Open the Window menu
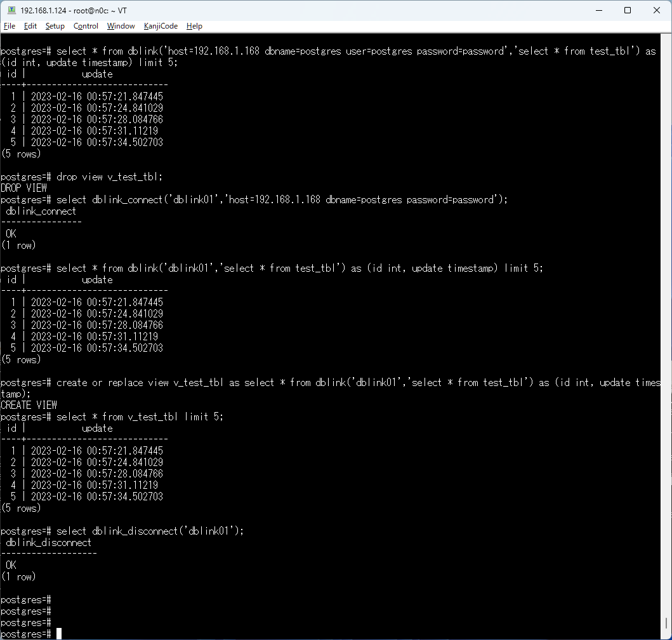The image size is (672, 640). (x=121, y=26)
